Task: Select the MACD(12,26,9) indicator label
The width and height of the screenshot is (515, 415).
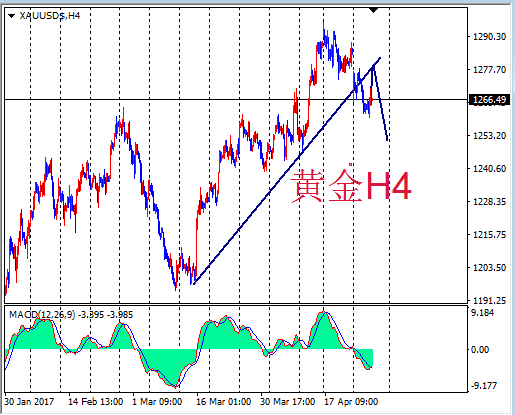Action: click(x=71, y=315)
